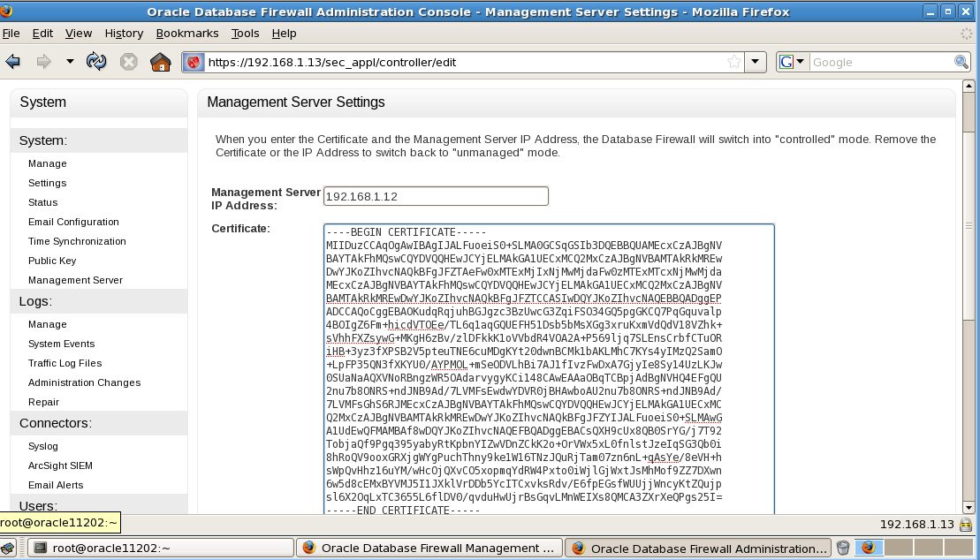Open the Email Configuration link
This screenshot has width=980, height=560.
coord(73,222)
